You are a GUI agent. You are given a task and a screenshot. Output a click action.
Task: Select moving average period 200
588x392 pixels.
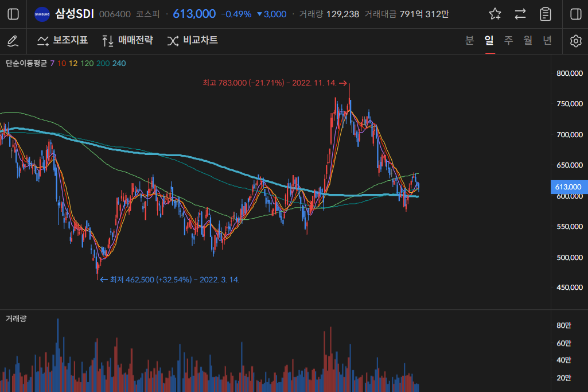pyautogui.click(x=103, y=63)
